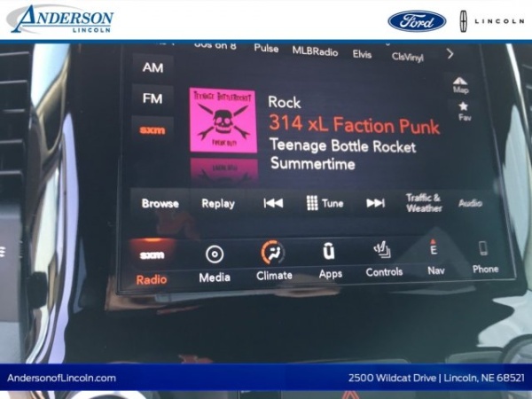This screenshot has height=399, width=532.
Task: Open the Apps menu icon
Action: click(330, 253)
